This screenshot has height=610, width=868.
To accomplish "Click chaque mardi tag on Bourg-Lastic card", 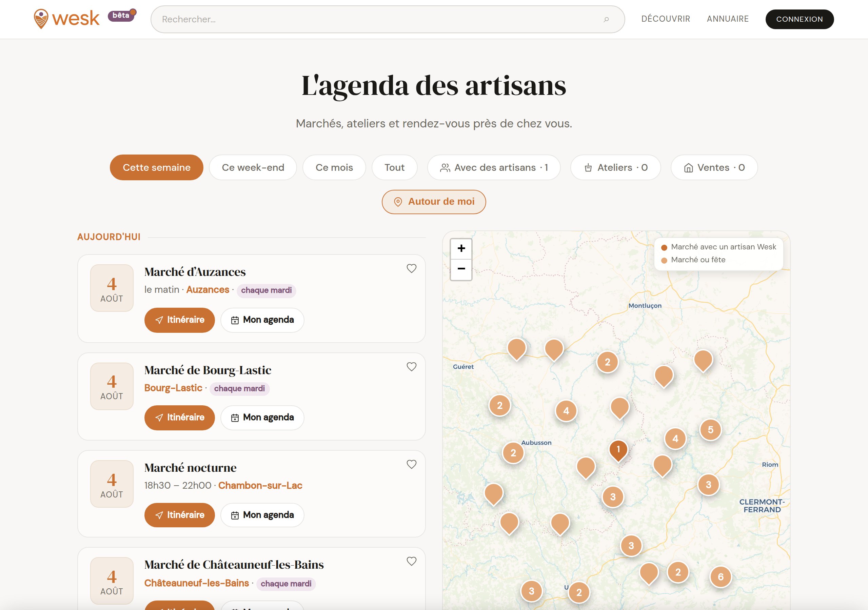I will [239, 388].
